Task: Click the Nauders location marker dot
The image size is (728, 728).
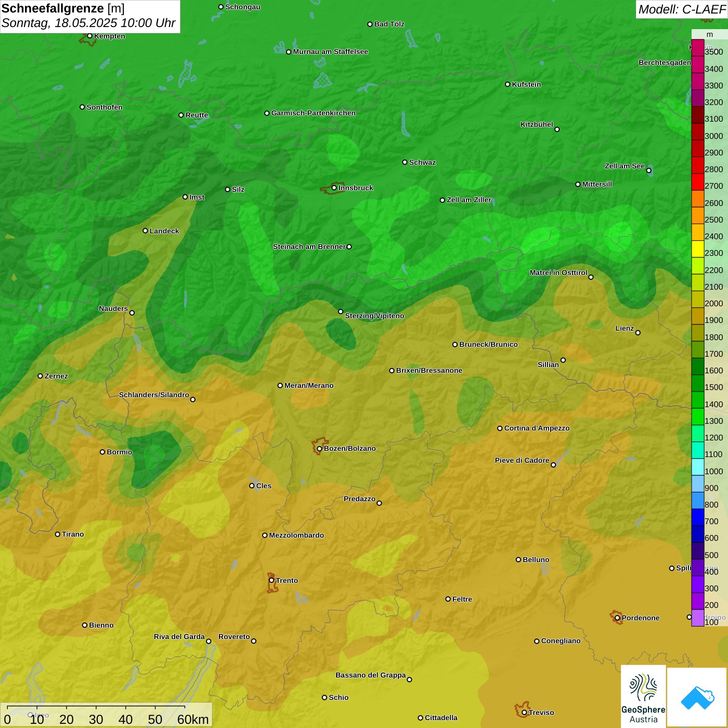Action: pyautogui.click(x=132, y=313)
